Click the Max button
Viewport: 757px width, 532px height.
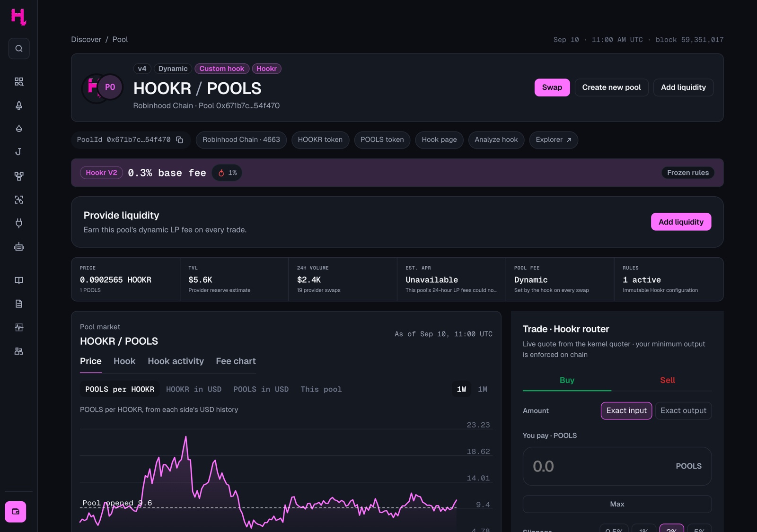617,504
